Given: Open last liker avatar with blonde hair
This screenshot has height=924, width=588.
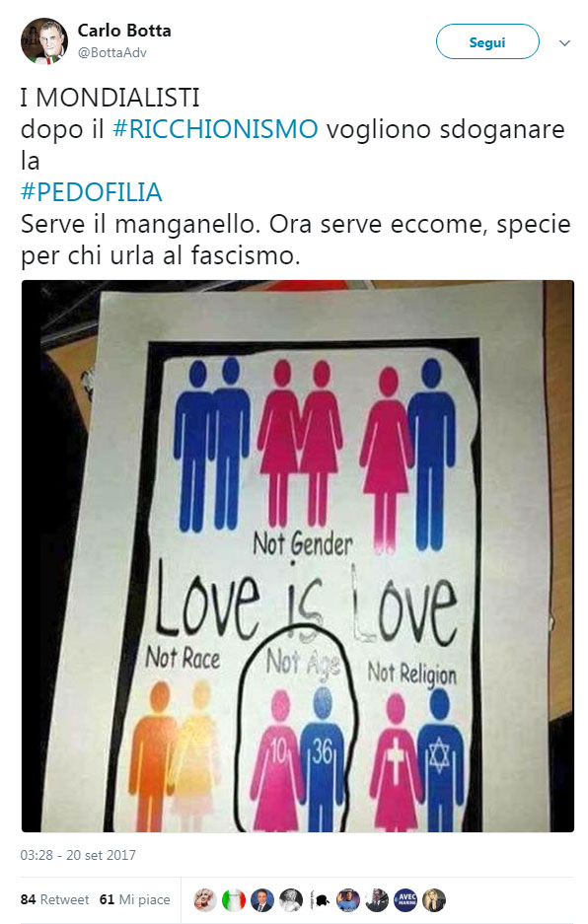Looking at the screenshot, I should [434, 899].
